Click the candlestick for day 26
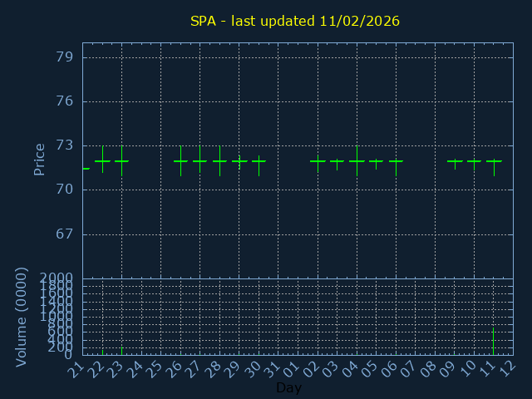The image size is (532, 399). [180, 160]
